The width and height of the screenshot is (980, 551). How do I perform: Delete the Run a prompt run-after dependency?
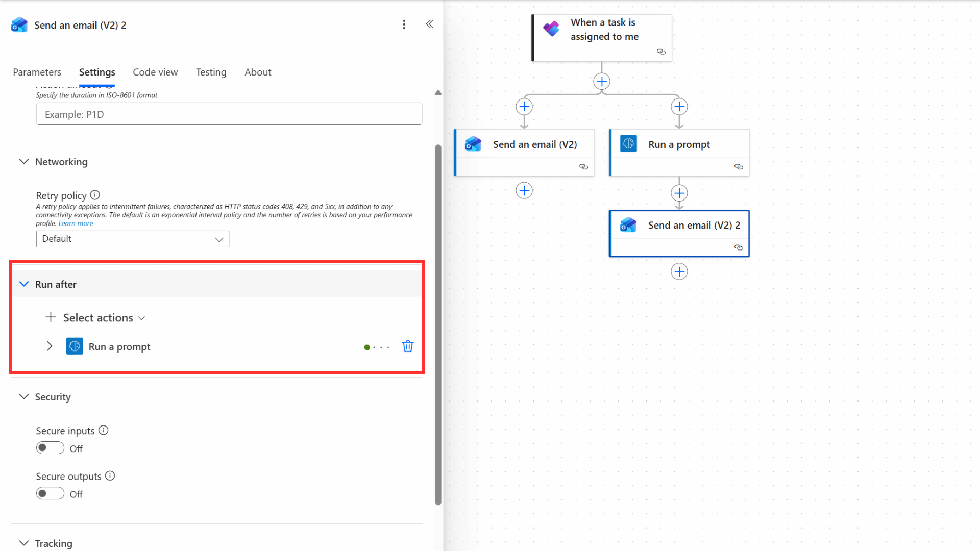coord(407,346)
